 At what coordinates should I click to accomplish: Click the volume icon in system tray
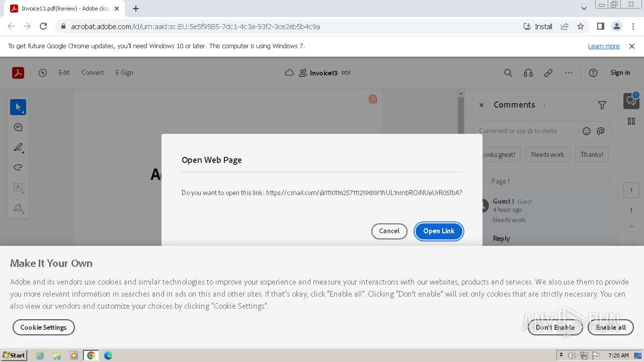(572, 355)
